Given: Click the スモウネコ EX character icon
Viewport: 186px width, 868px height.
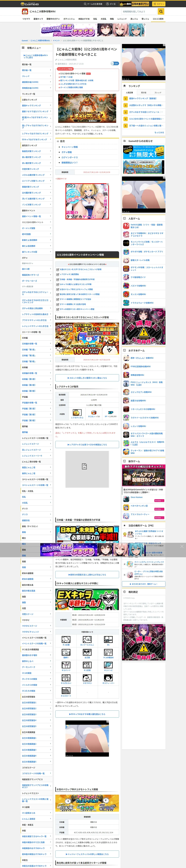Looking at the screenshot, I should tap(87, 678).
